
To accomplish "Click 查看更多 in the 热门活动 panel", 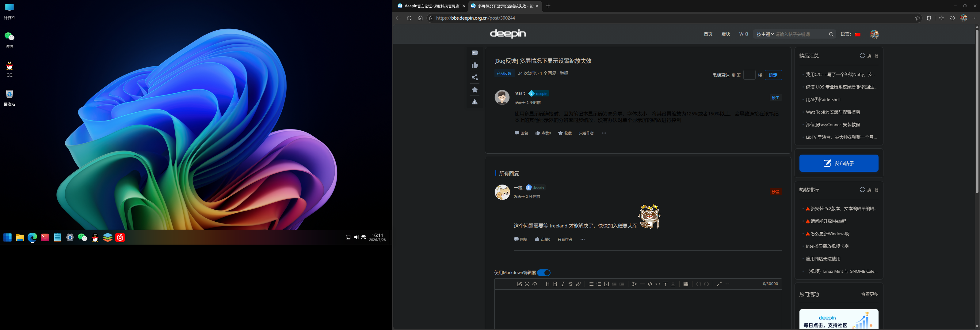I will pyautogui.click(x=869, y=294).
